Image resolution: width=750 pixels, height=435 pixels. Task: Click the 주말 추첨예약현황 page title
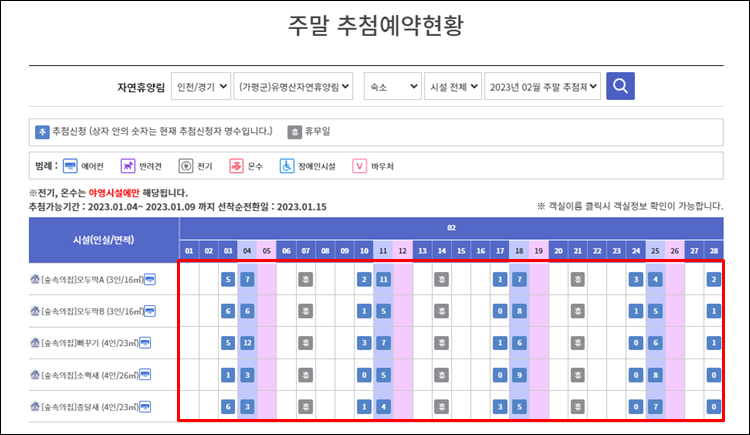pyautogui.click(x=375, y=25)
